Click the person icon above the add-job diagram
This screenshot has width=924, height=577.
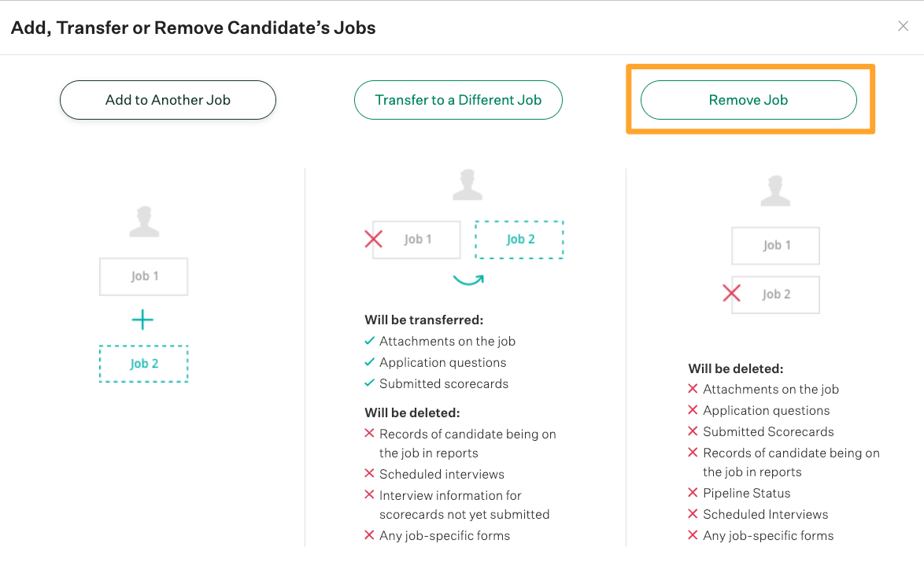[144, 222]
